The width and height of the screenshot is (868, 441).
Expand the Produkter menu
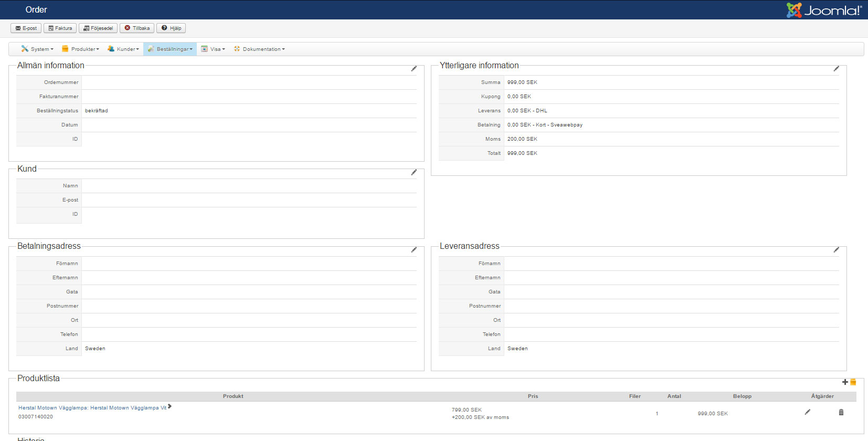[80, 49]
